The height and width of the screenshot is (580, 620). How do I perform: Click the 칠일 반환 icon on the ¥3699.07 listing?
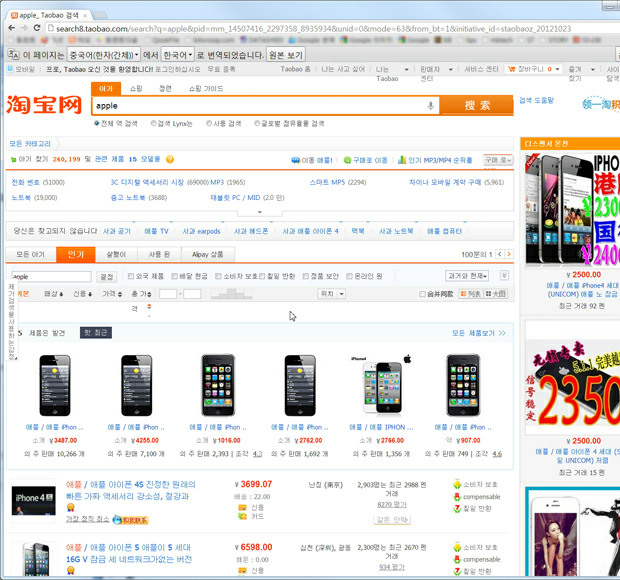click(457, 508)
